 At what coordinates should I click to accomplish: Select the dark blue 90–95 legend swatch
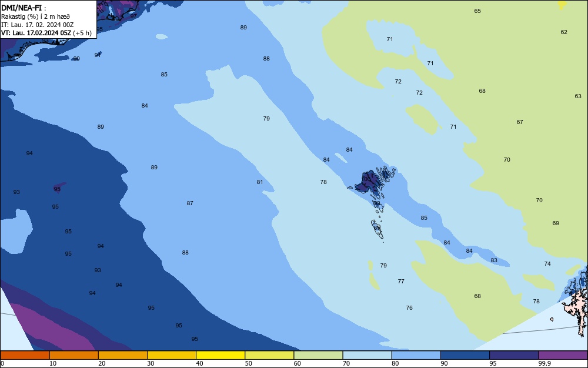point(465,355)
